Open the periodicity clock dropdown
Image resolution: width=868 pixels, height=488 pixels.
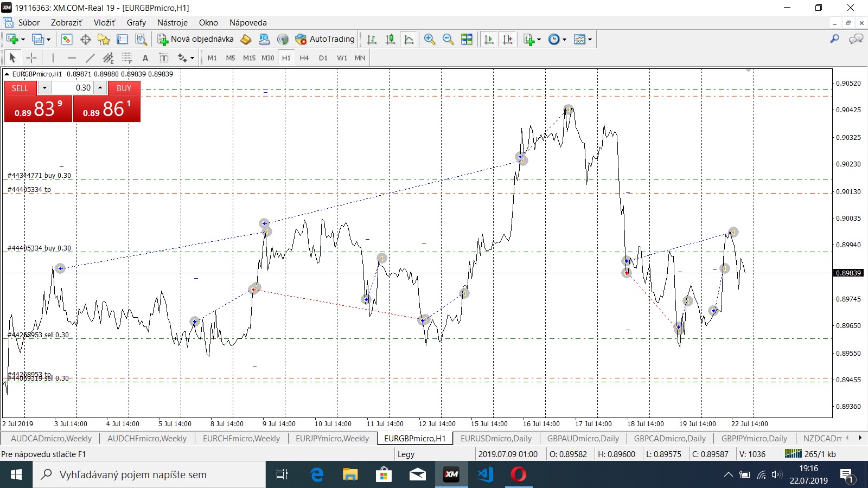[x=564, y=40]
